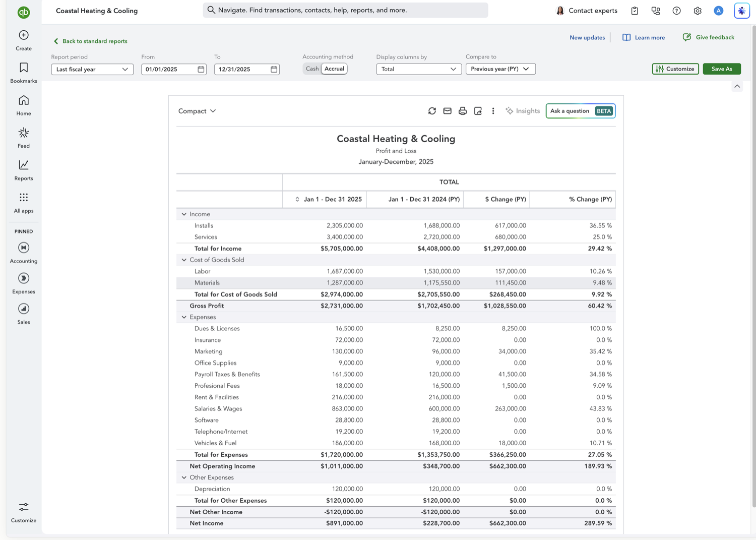
Task: Open more options three-dot menu
Action: [x=493, y=111]
